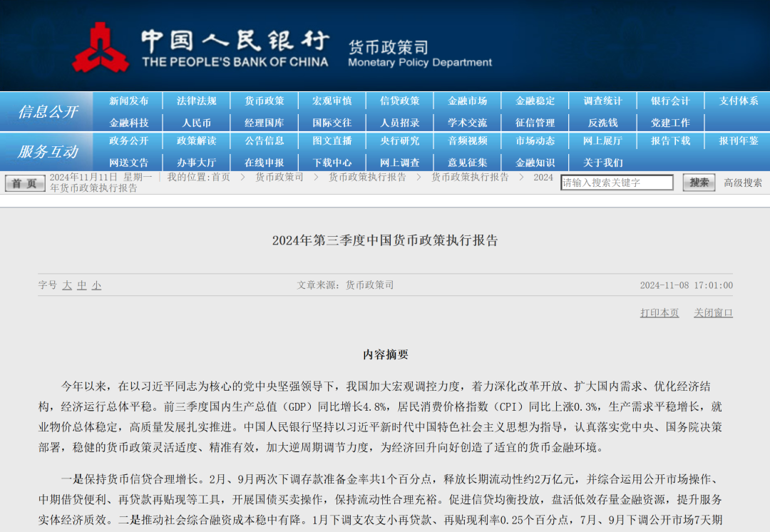The width and height of the screenshot is (770, 532).
Task: Set font size to 中
Action: coord(82,285)
